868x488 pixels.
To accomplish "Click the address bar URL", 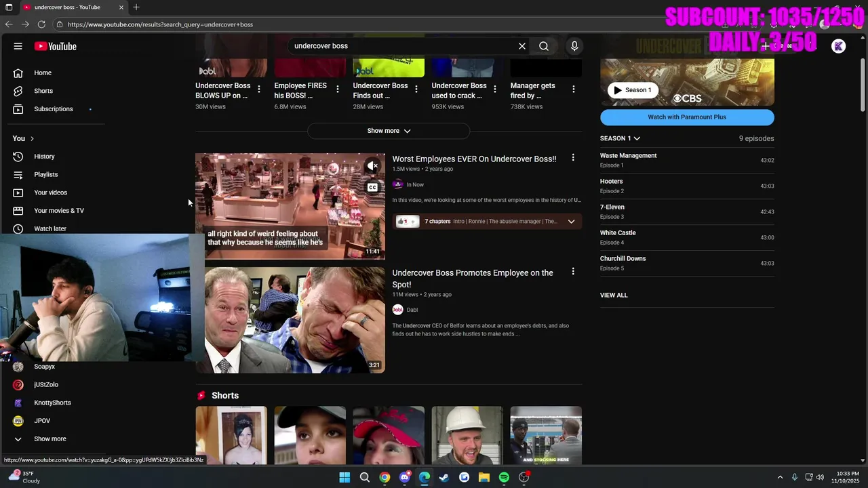I will pos(160,24).
